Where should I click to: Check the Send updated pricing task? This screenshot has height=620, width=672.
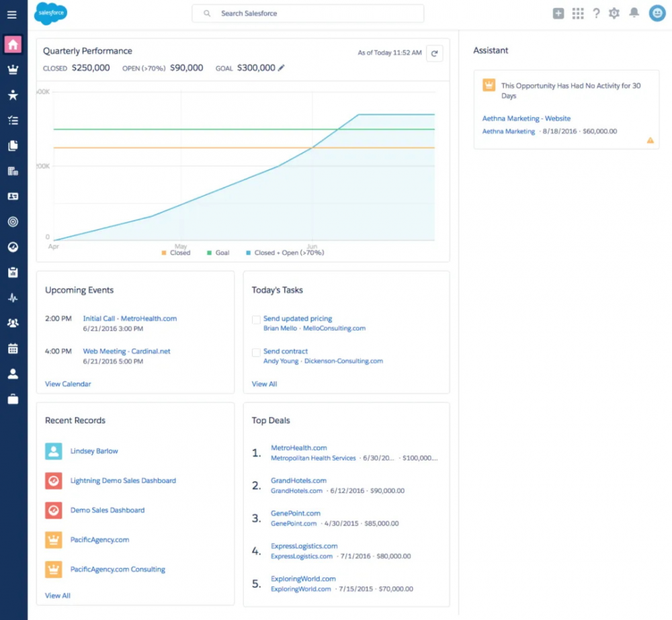256,320
